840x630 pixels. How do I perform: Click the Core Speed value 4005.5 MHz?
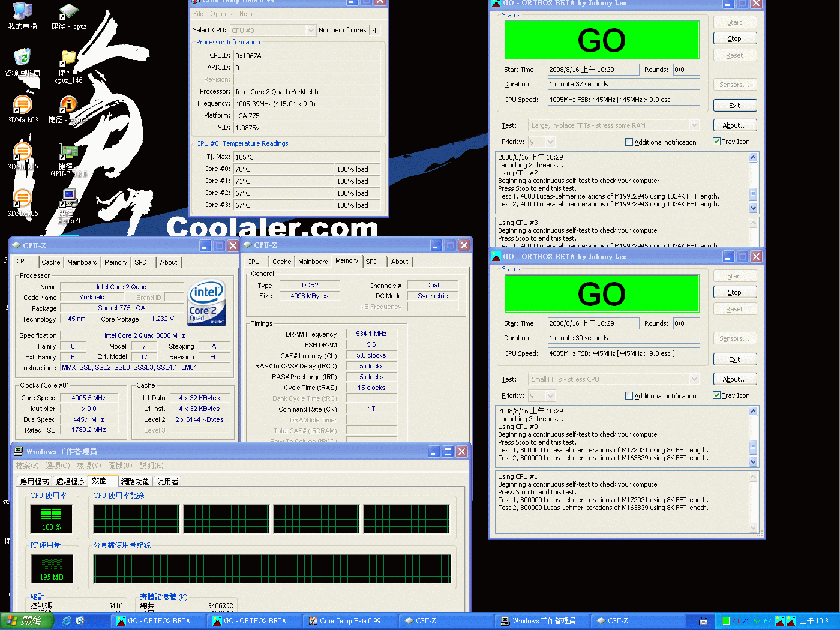pos(89,398)
